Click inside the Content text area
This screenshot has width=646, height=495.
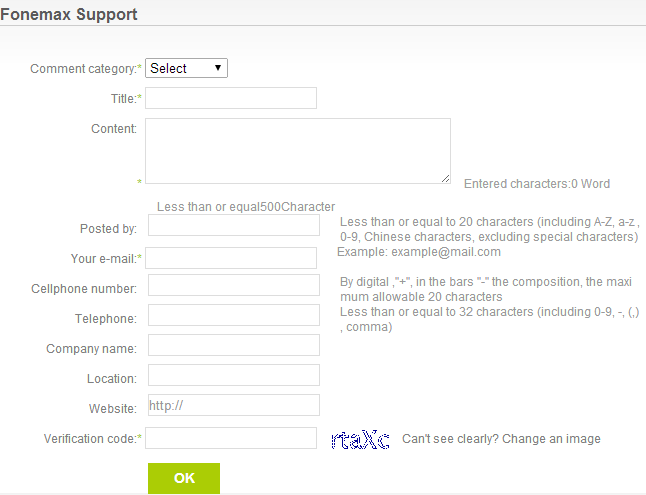298,151
